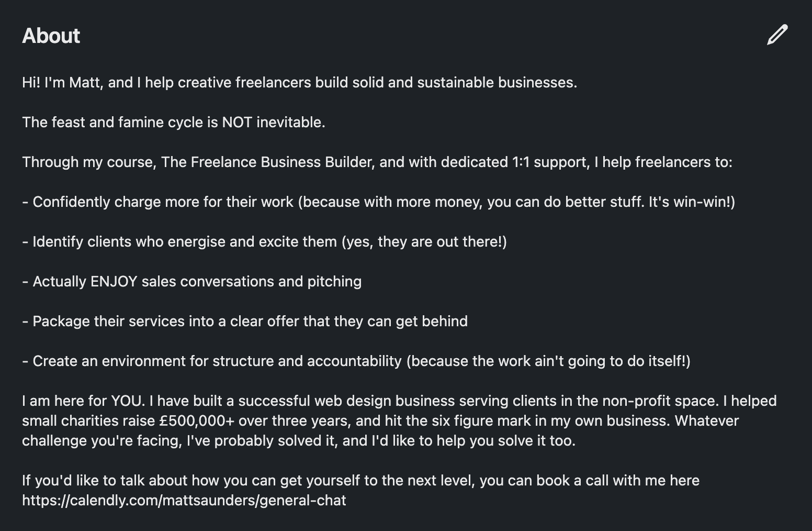Click the "Hi! I'm Matt" intro sentence
Image resolution: width=812 pixels, height=531 pixels.
coord(300,82)
